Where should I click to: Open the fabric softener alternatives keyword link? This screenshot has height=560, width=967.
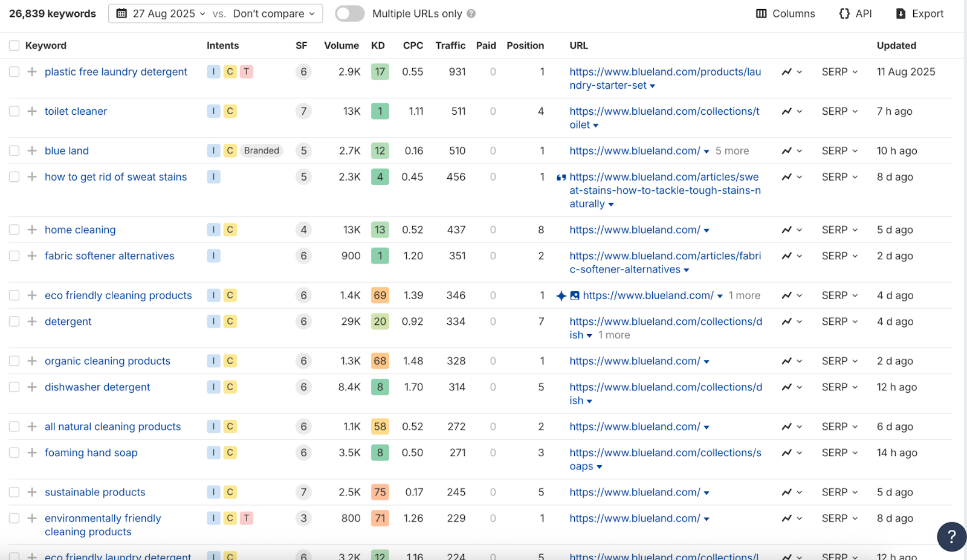point(109,256)
